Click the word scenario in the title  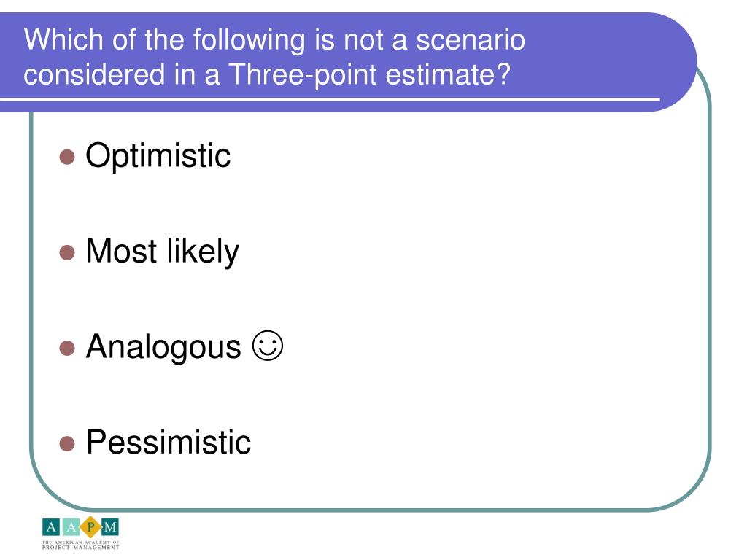[x=471, y=40]
